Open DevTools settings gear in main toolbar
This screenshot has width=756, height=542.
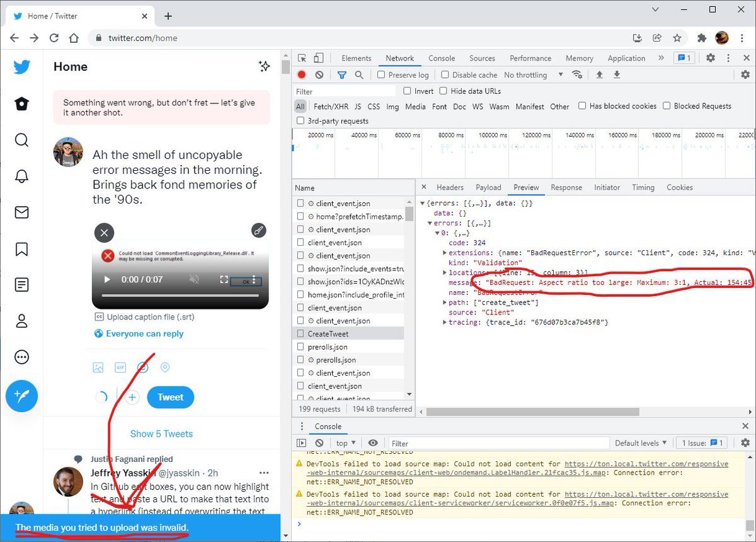[711, 58]
